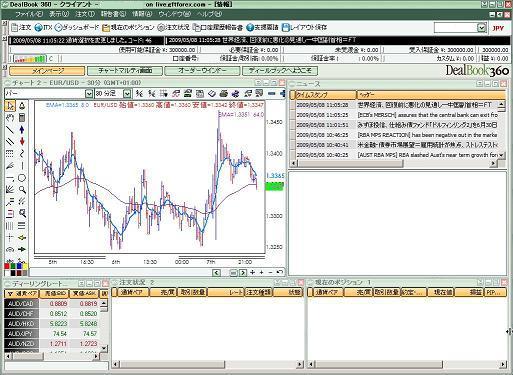Viewport: 513px width, 375px height.
Task: Click chart scroll-left arrow button
Action: 216,273
